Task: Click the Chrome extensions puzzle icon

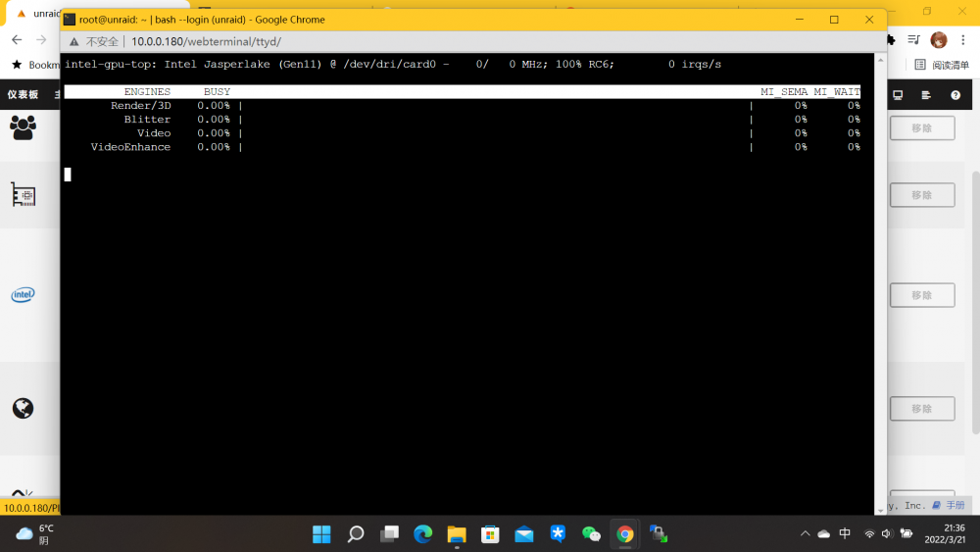Action: click(x=891, y=40)
